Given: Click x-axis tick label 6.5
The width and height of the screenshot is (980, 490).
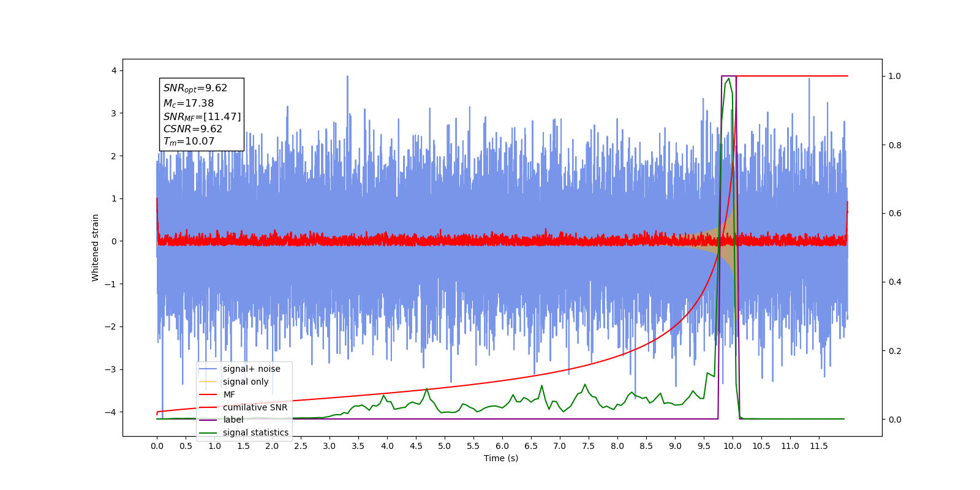Looking at the screenshot, I should pos(531,446).
